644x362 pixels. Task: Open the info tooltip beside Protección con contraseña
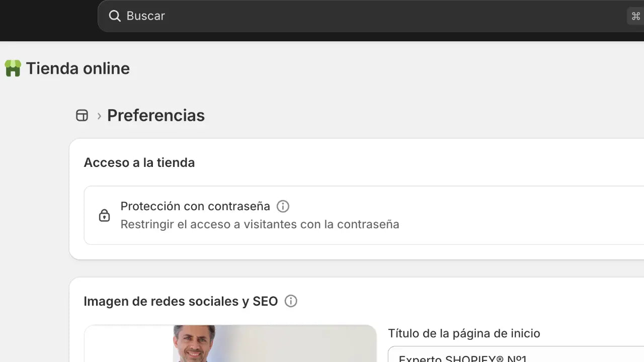click(283, 206)
